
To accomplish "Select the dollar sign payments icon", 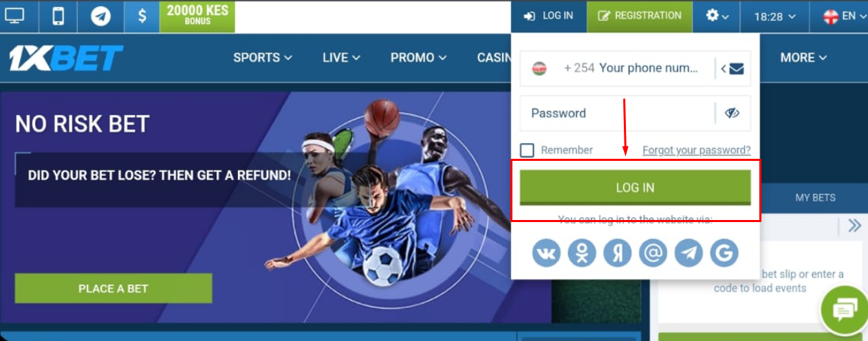I will [x=142, y=16].
